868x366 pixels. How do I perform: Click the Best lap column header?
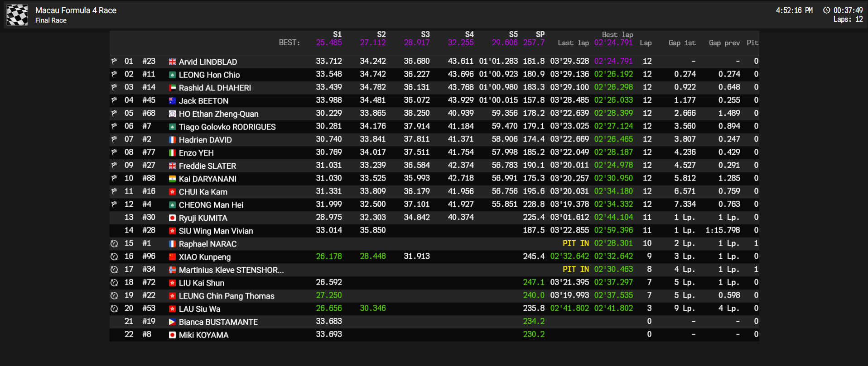617,35
